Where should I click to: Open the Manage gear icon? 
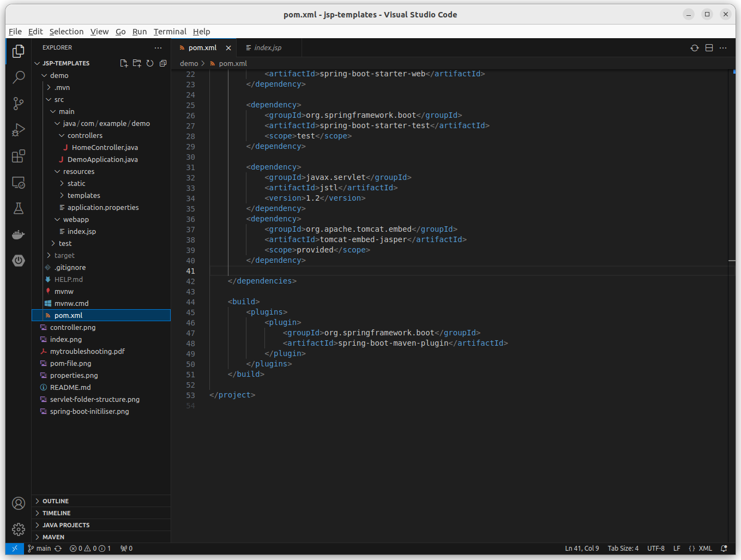[x=19, y=529]
